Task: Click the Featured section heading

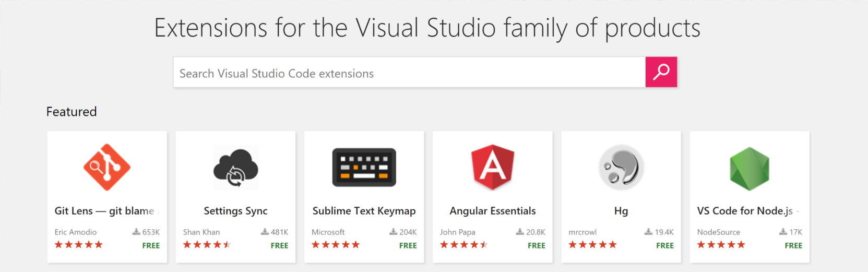Action: (x=72, y=112)
